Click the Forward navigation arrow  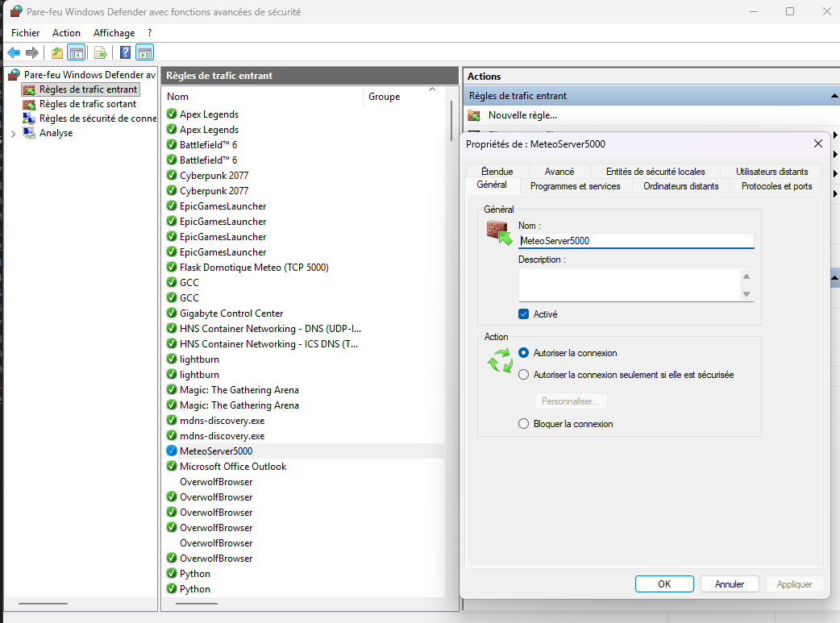click(x=31, y=52)
